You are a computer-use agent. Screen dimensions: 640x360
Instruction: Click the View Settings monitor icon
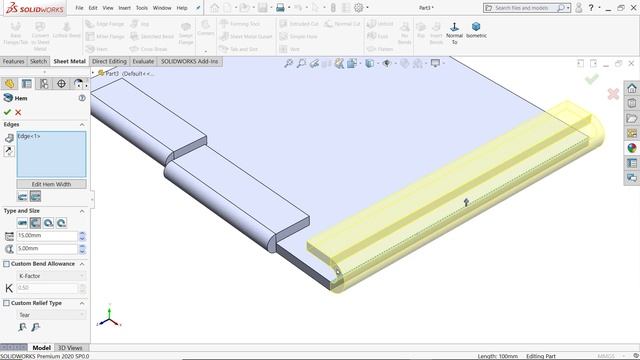tap(435, 63)
